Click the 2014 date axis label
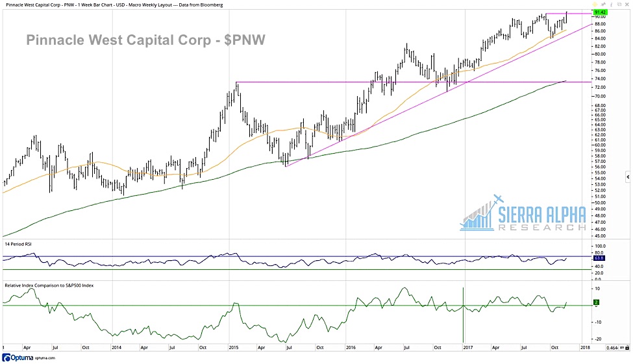 (x=116, y=347)
